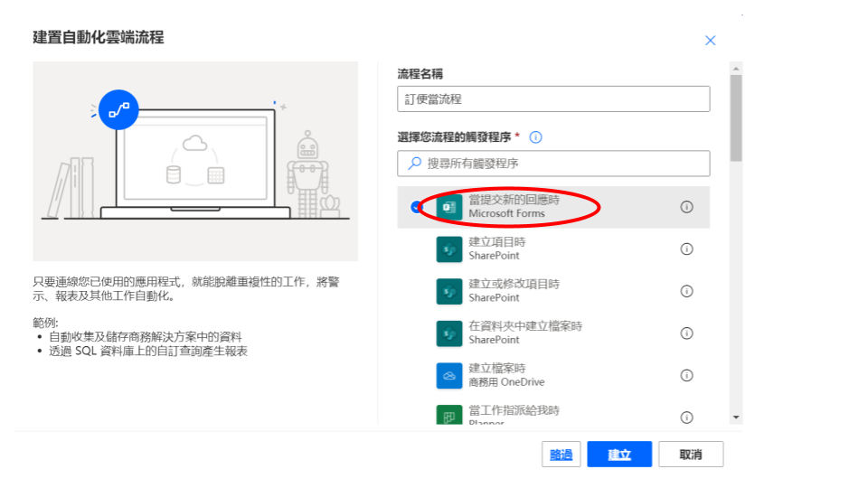Click the laptop illustration image
The image size is (868, 488).
coord(195,161)
